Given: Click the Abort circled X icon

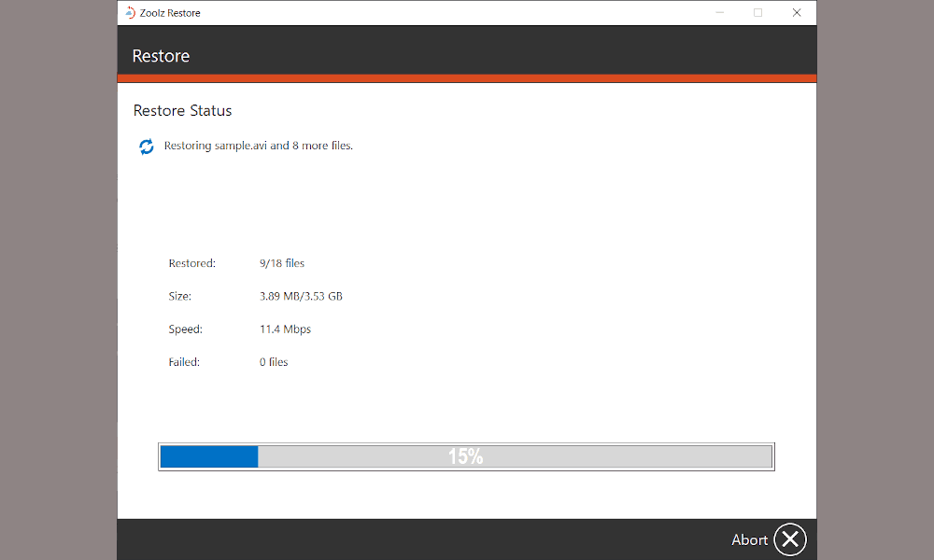Looking at the screenshot, I should tap(790, 539).
